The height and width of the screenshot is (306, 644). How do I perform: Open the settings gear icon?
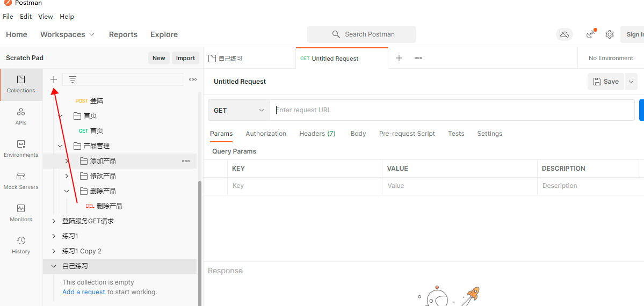click(610, 34)
